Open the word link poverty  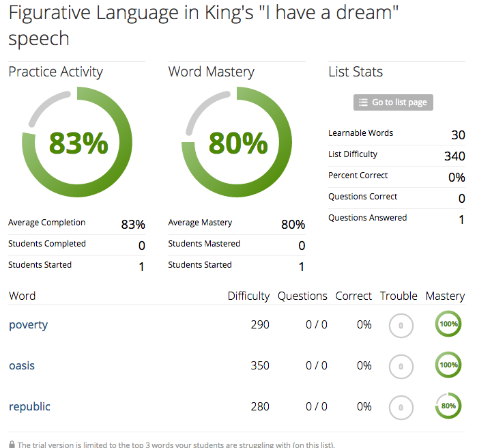[x=28, y=324]
